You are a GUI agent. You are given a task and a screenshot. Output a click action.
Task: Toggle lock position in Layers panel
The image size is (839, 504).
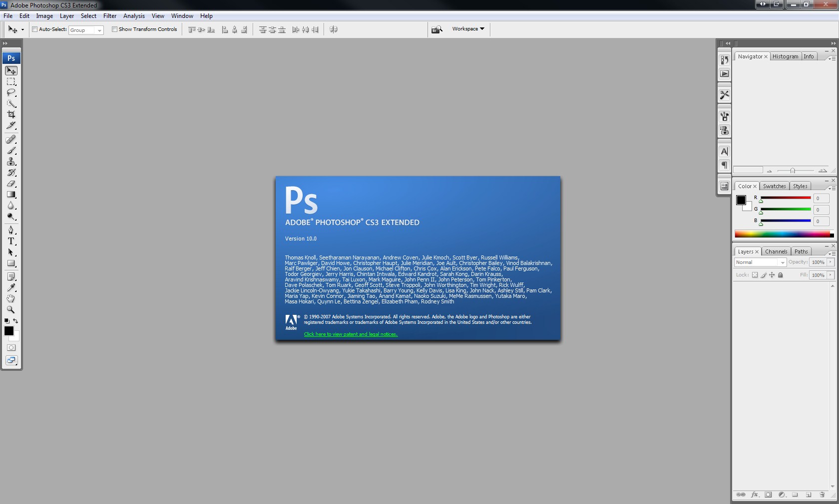[x=772, y=275]
